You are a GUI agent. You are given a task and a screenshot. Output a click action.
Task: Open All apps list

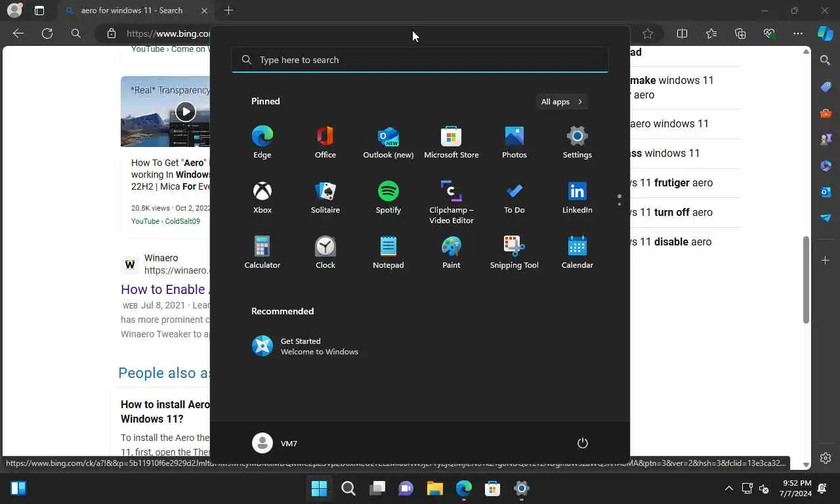point(562,102)
